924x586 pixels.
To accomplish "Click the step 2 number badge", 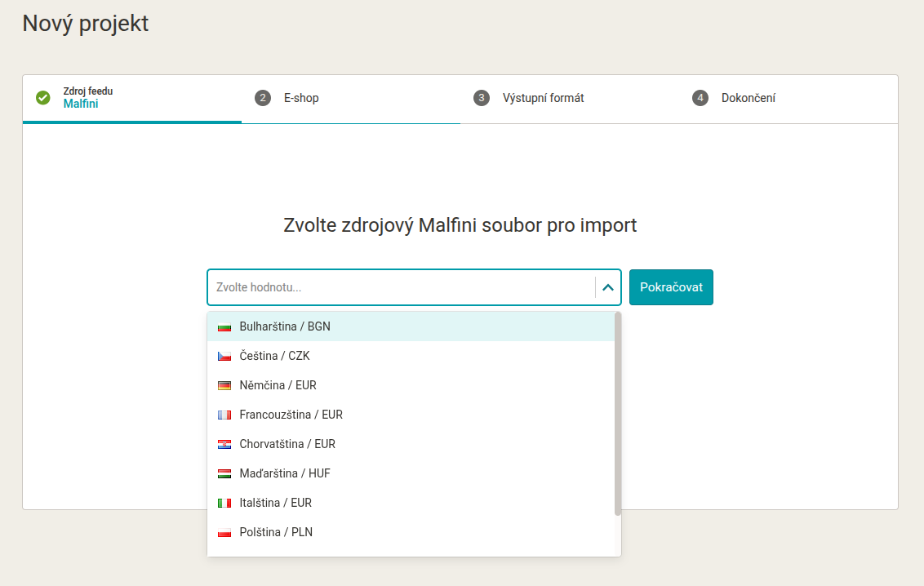I will (263, 98).
